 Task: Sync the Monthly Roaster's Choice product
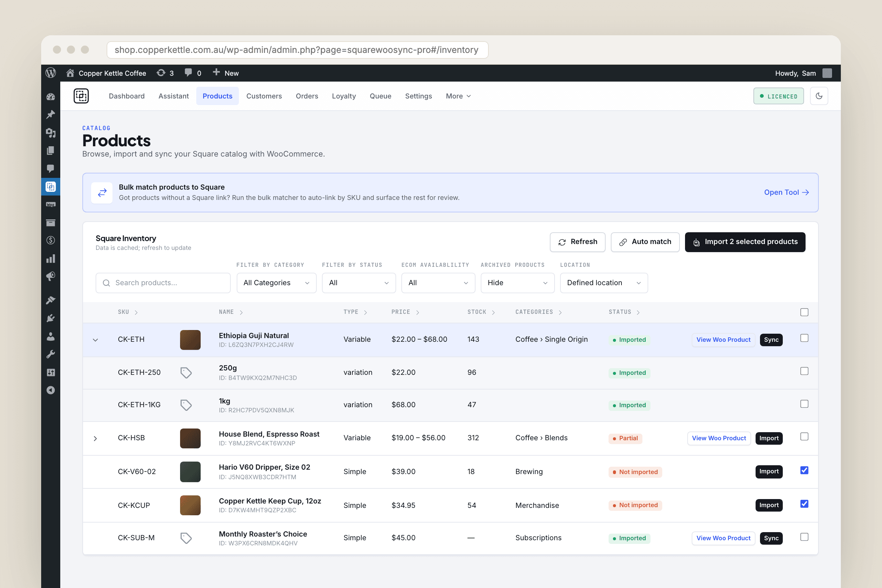pos(771,538)
